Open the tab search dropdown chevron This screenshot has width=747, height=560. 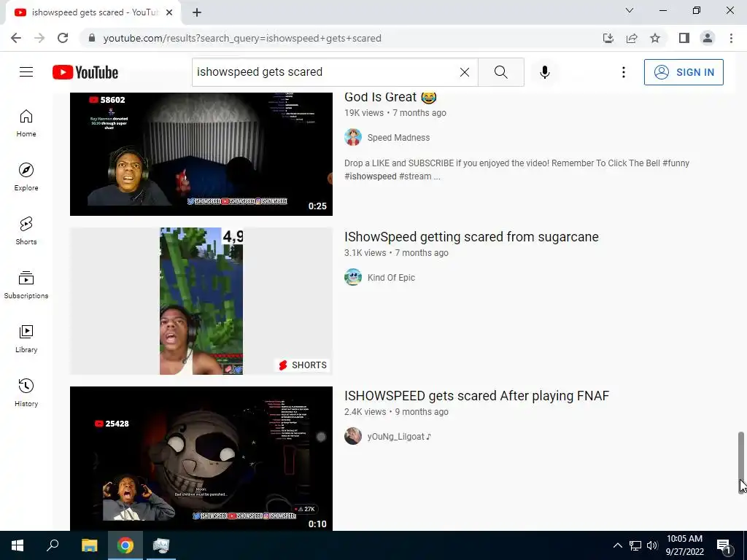pyautogui.click(x=630, y=10)
